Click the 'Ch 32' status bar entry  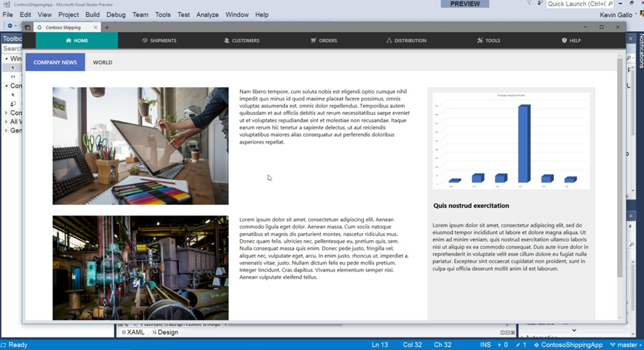442,345
